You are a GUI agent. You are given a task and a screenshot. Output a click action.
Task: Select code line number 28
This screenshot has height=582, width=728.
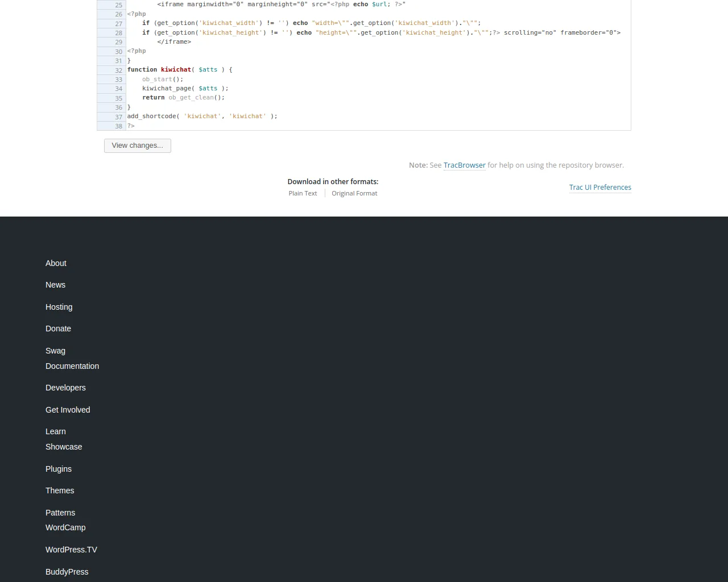tap(118, 33)
